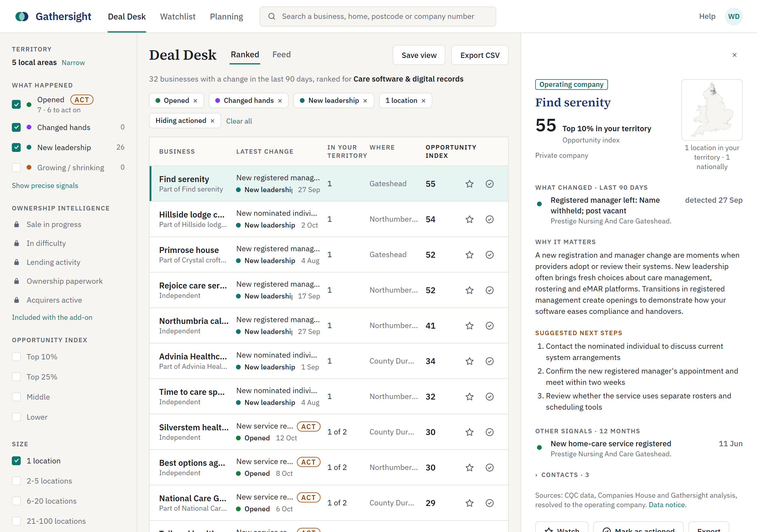Check the Middle opportunity filter
The height and width of the screenshot is (532, 757).
(16, 397)
